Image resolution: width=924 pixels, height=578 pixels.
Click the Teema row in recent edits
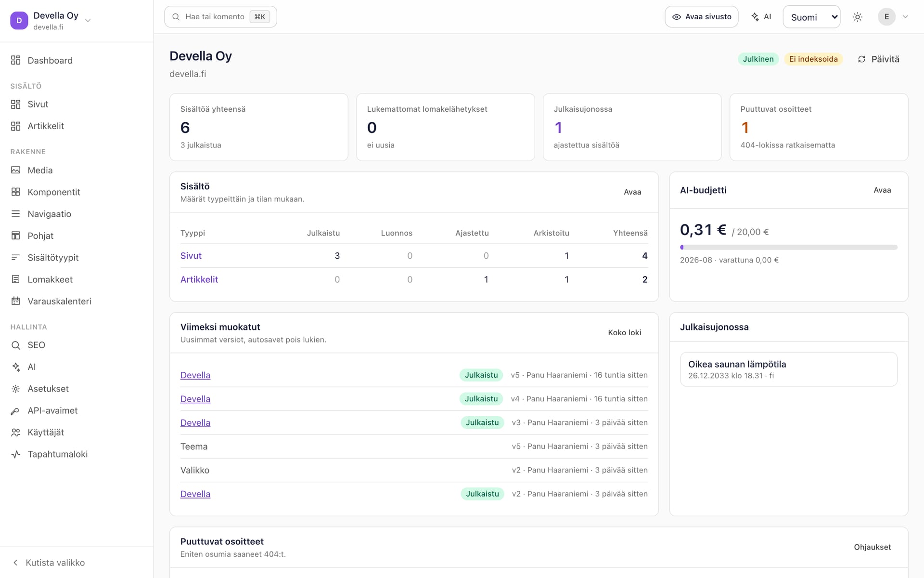click(414, 447)
